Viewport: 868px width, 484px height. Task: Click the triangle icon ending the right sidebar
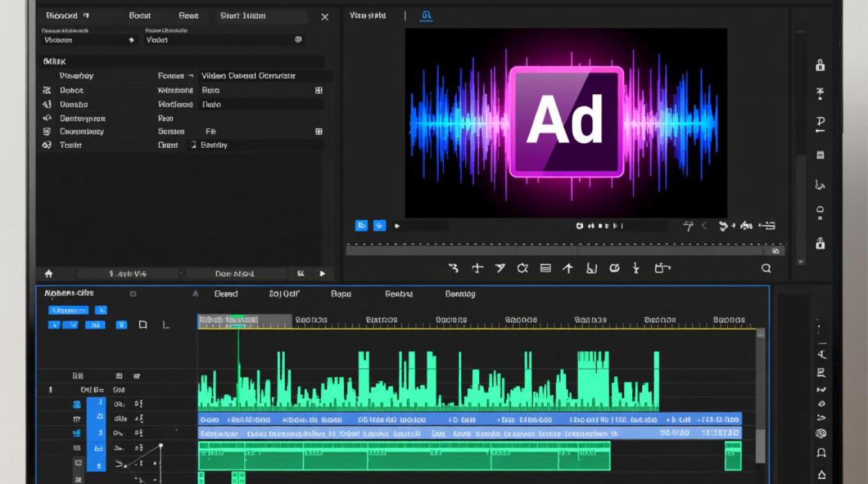coord(821,474)
